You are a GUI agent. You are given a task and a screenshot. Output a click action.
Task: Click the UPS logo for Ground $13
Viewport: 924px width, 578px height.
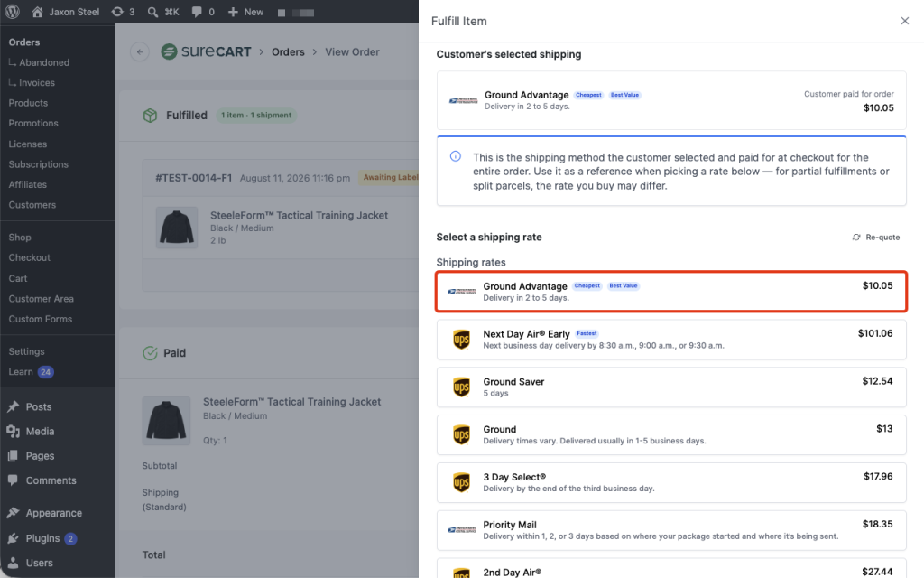pos(461,435)
